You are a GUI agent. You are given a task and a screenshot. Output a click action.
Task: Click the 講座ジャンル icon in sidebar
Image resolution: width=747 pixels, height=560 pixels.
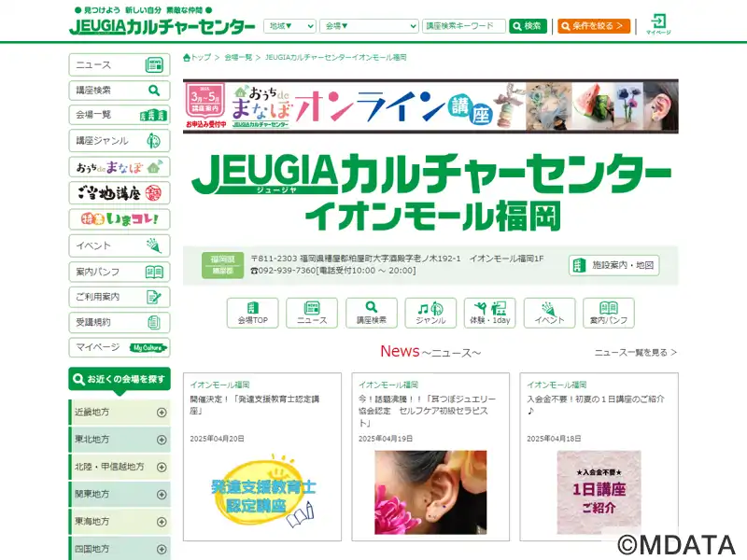(x=153, y=141)
